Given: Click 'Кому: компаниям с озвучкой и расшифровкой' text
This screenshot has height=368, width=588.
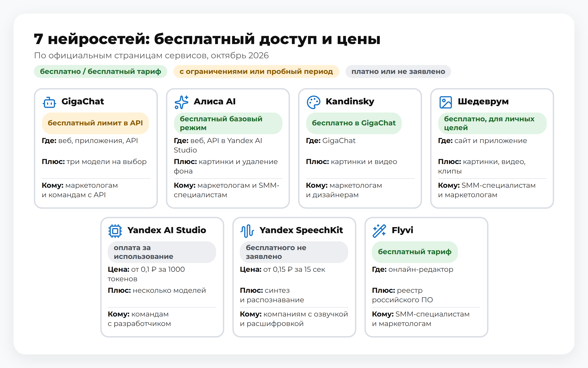Looking at the screenshot, I should 294,319.
